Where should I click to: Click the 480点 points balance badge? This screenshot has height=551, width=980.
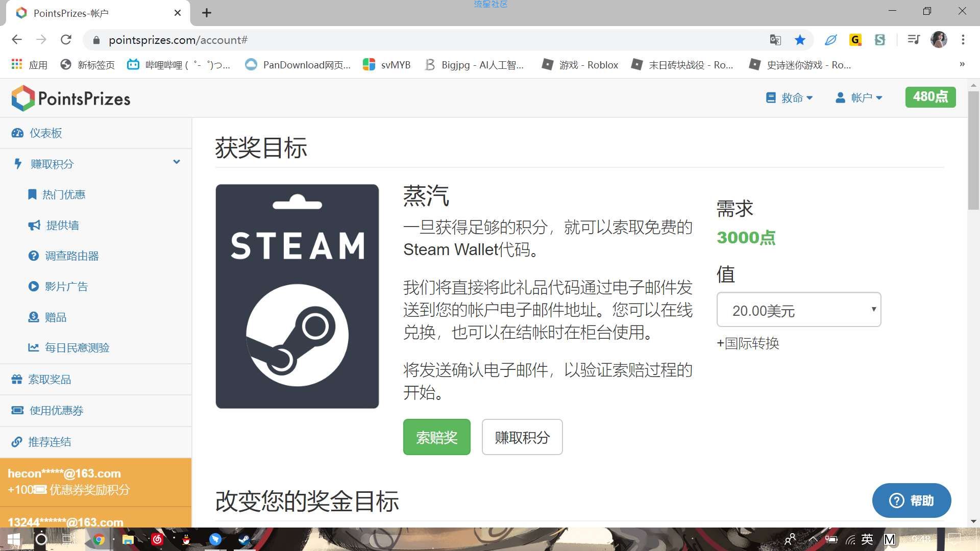pyautogui.click(x=930, y=97)
